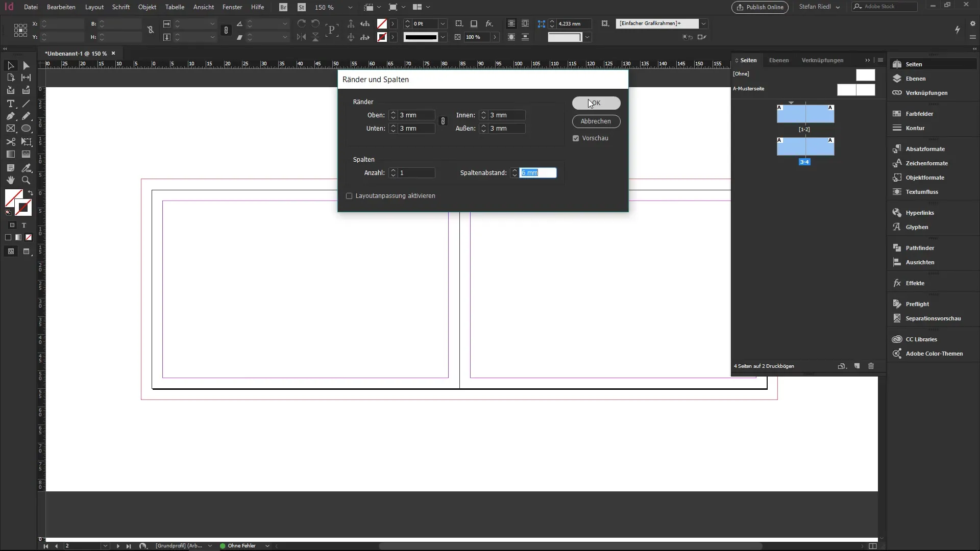980x551 pixels.
Task: Expand the Seiten panel options menu
Action: (880, 60)
